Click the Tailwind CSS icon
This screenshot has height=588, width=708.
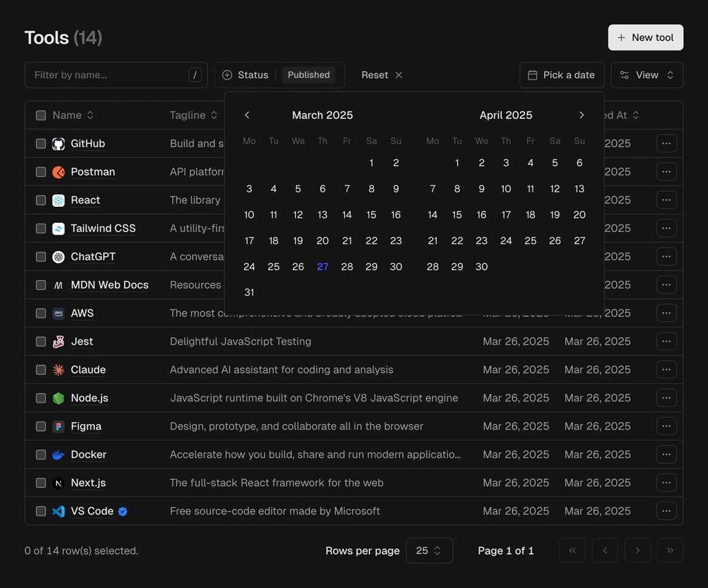point(58,228)
